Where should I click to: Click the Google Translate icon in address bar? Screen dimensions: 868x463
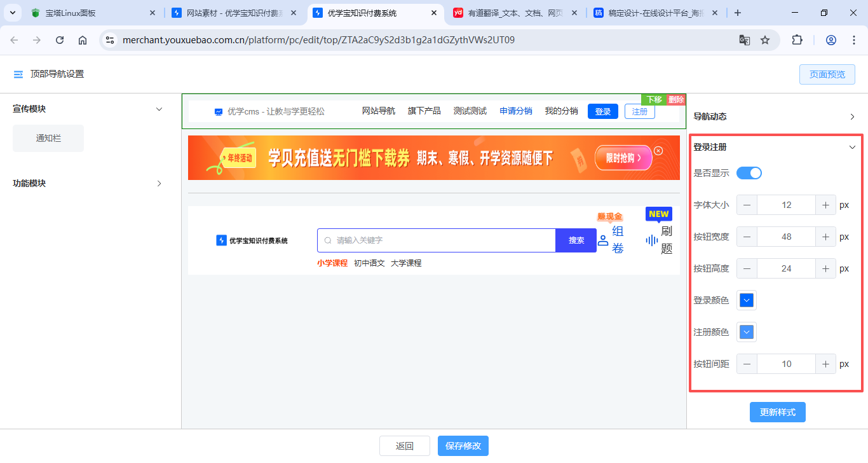pos(744,40)
